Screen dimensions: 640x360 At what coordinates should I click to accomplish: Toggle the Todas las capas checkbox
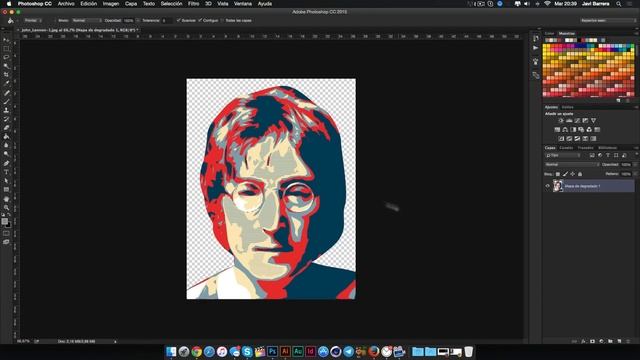[x=223, y=20]
